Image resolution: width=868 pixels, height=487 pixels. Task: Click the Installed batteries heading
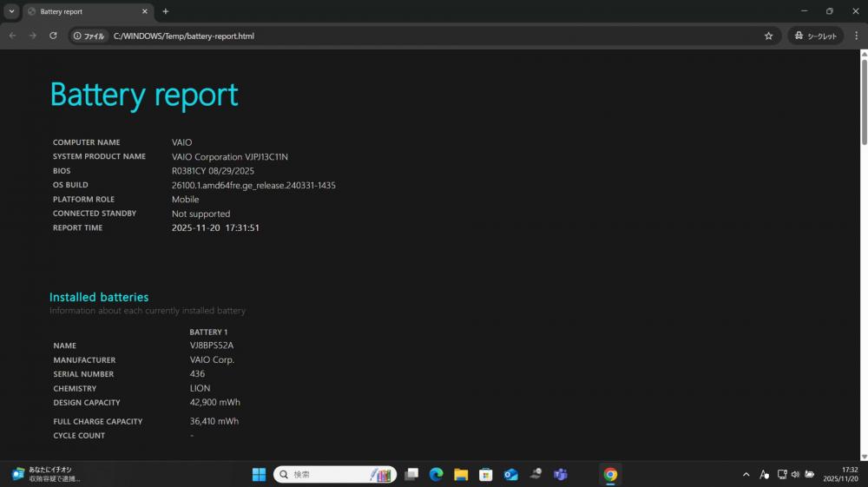click(99, 297)
